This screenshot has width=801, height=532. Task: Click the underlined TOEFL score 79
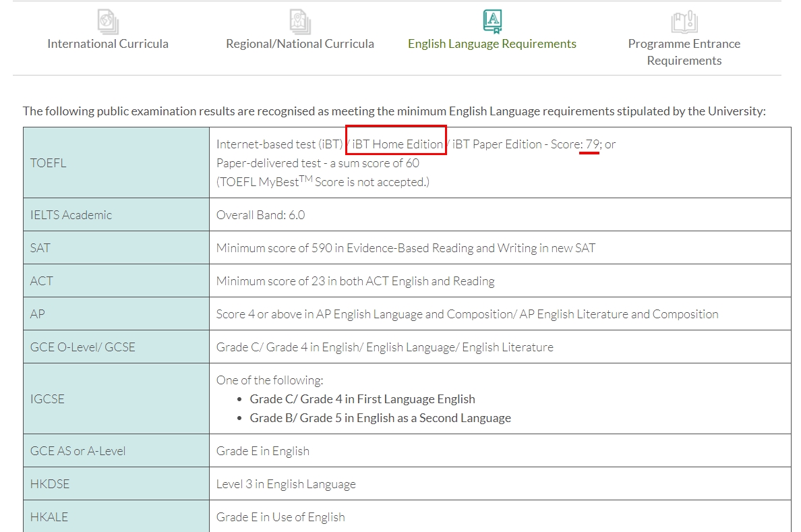(x=592, y=144)
